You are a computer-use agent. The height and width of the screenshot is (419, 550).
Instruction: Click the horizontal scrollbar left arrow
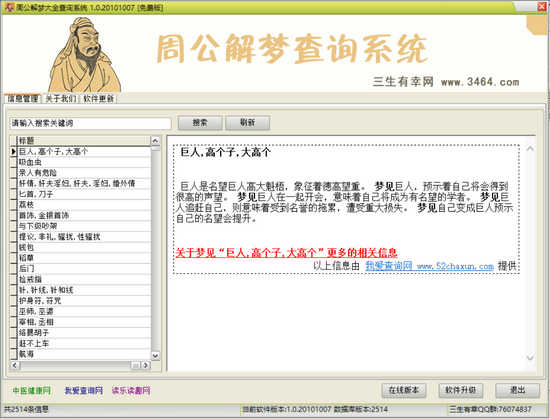[14, 365]
